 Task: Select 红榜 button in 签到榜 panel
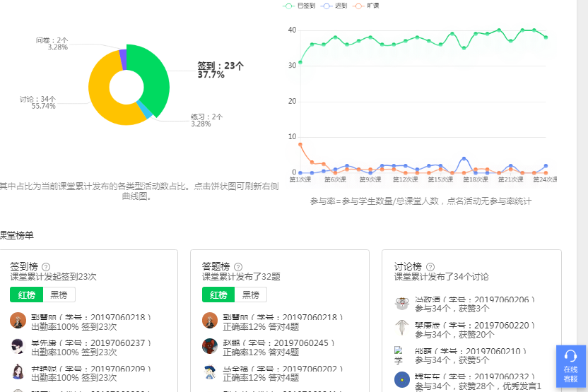click(x=27, y=295)
